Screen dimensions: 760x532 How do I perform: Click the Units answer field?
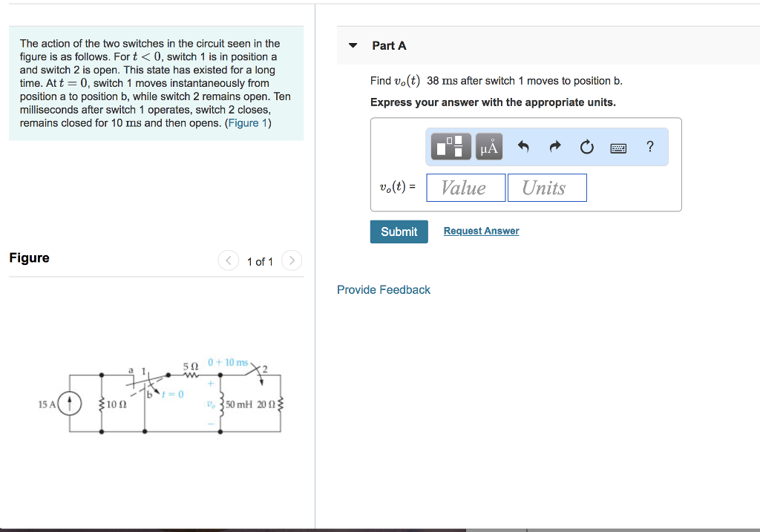click(x=547, y=188)
